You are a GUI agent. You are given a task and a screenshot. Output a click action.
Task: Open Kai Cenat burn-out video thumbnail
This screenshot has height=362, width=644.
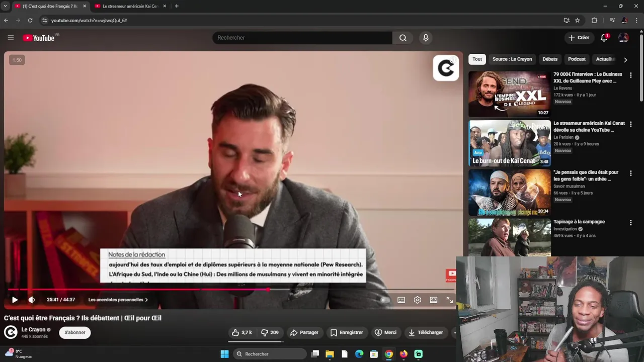[x=510, y=143]
